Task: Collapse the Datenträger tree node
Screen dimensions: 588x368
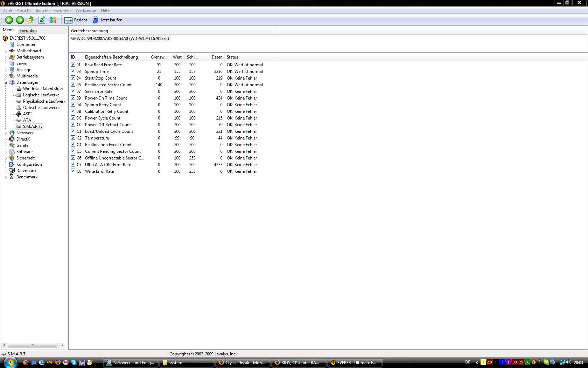Action: coord(6,83)
